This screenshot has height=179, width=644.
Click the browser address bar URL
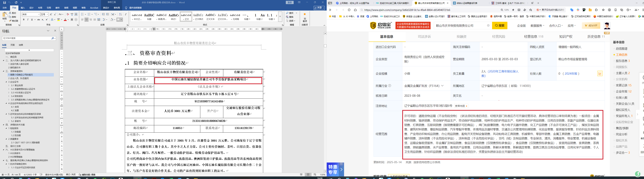coord(407,10)
